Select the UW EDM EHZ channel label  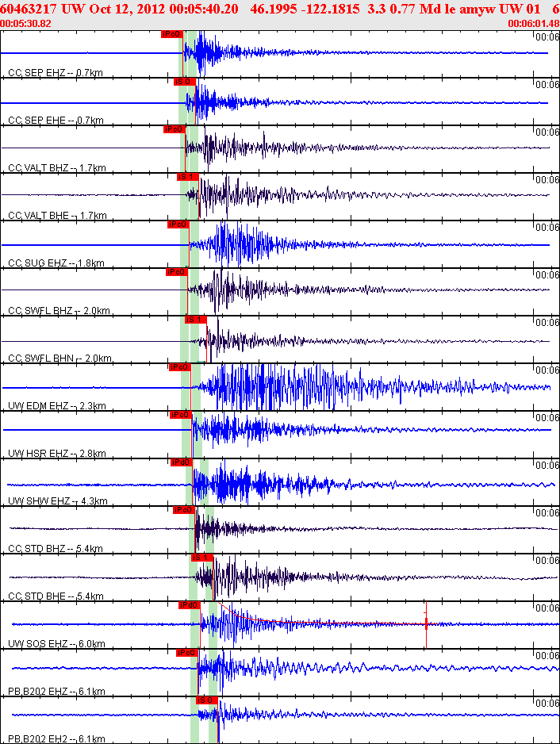pos(57,405)
